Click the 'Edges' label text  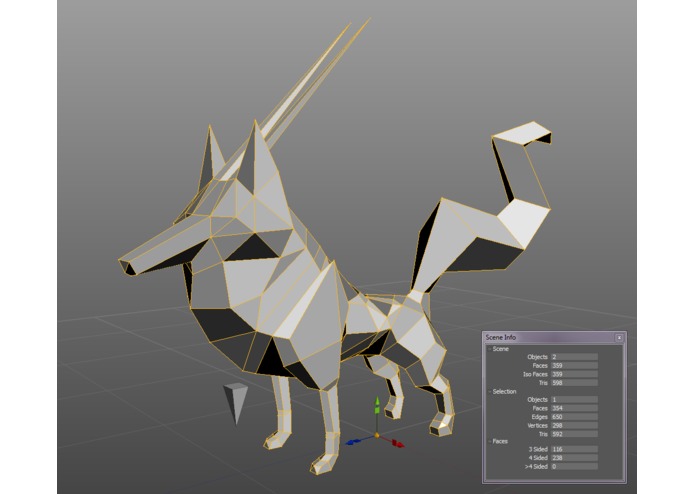pos(539,417)
